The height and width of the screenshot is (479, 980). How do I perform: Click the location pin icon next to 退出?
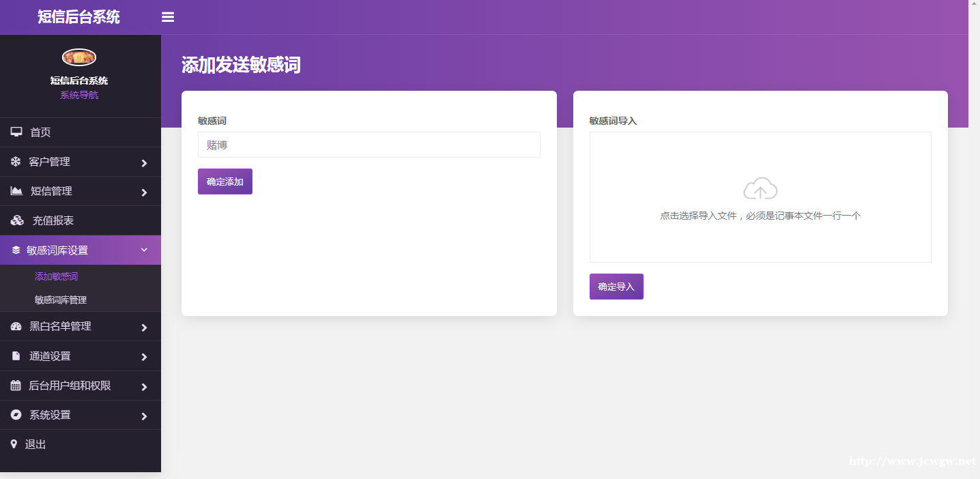(15, 444)
